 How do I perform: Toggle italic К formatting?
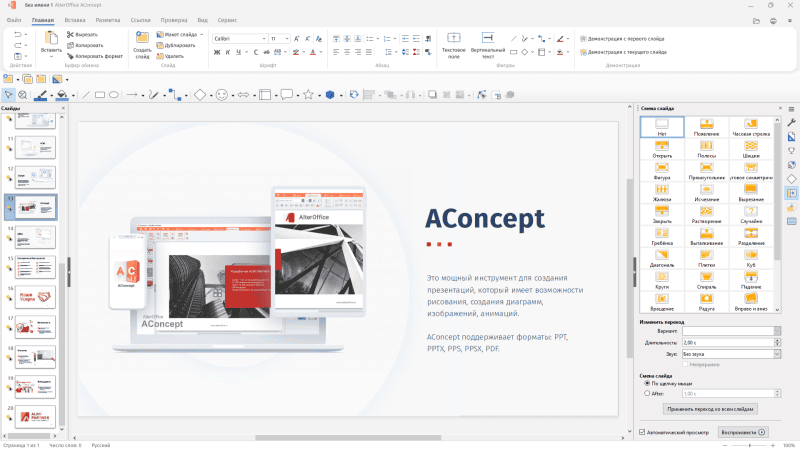[x=228, y=52]
